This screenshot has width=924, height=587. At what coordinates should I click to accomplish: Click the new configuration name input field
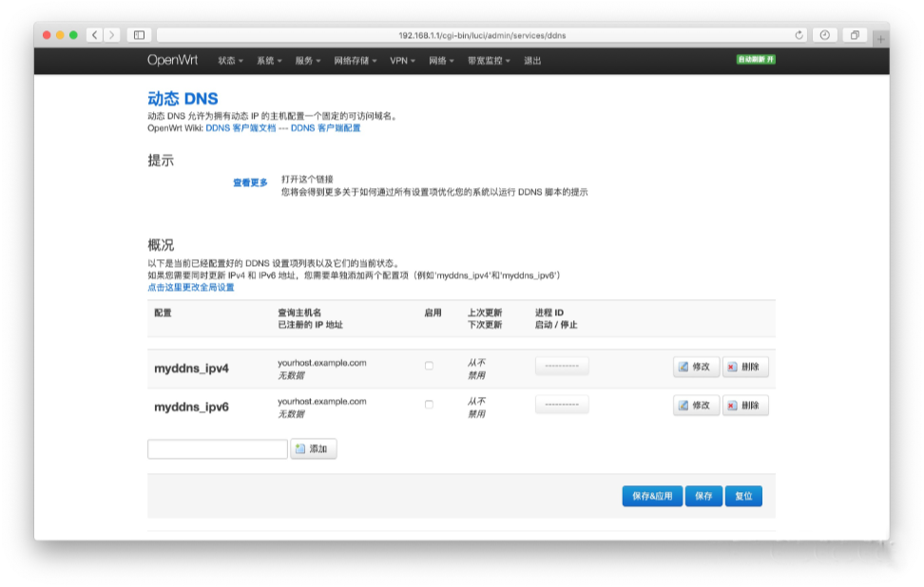[217, 448]
